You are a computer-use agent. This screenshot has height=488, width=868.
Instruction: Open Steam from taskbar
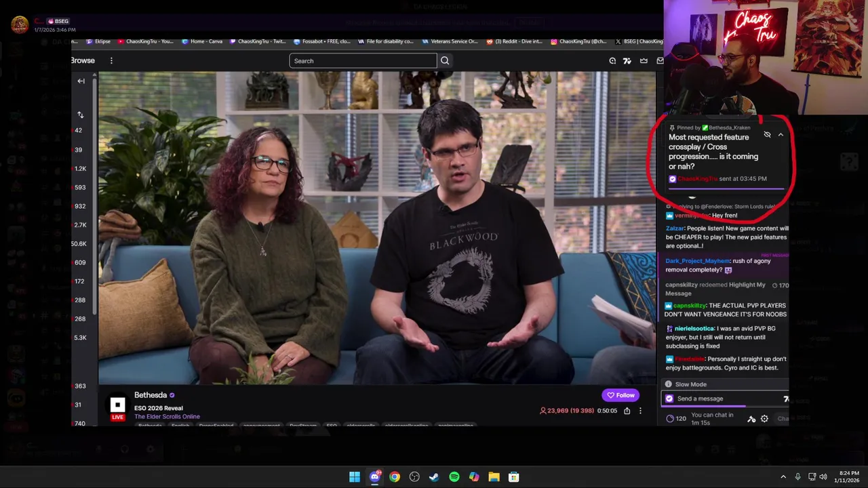click(x=434, y=477)
